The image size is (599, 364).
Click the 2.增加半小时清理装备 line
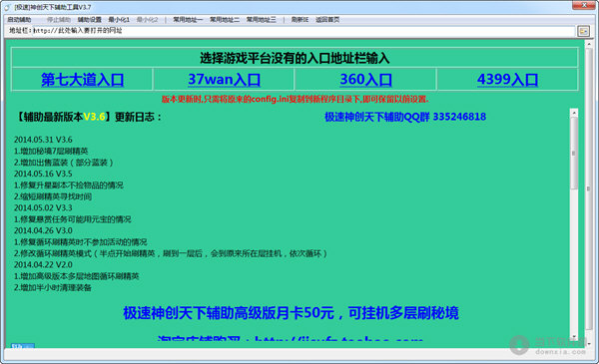[53, 287]
